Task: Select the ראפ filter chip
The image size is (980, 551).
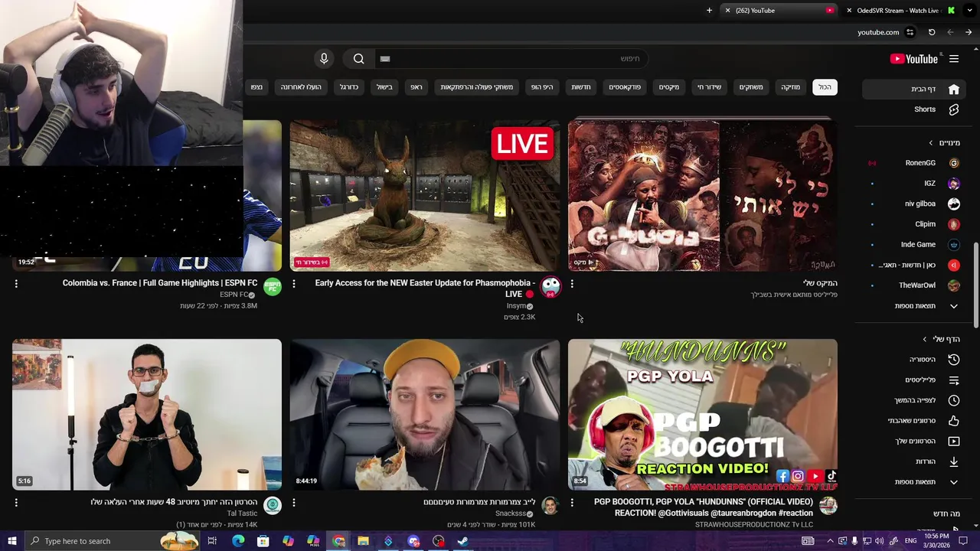Action: click(416, 87)
